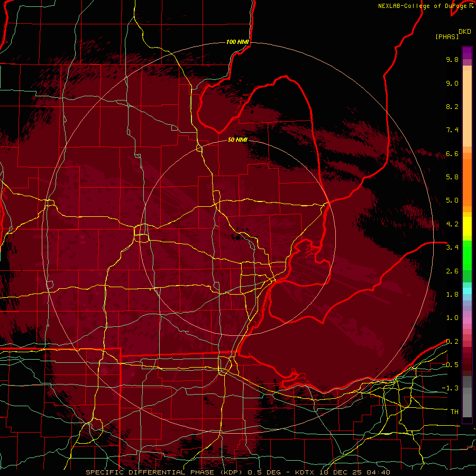Click the TH legend label
The width and height of the screenshot is (476, 476).
coord(454,412)
